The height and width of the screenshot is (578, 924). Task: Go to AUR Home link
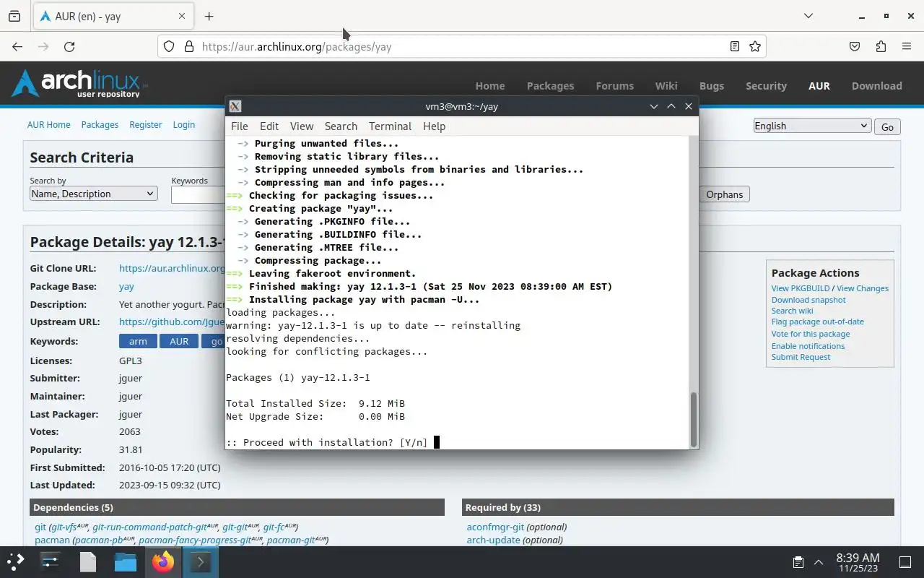[x=49, y=124]
